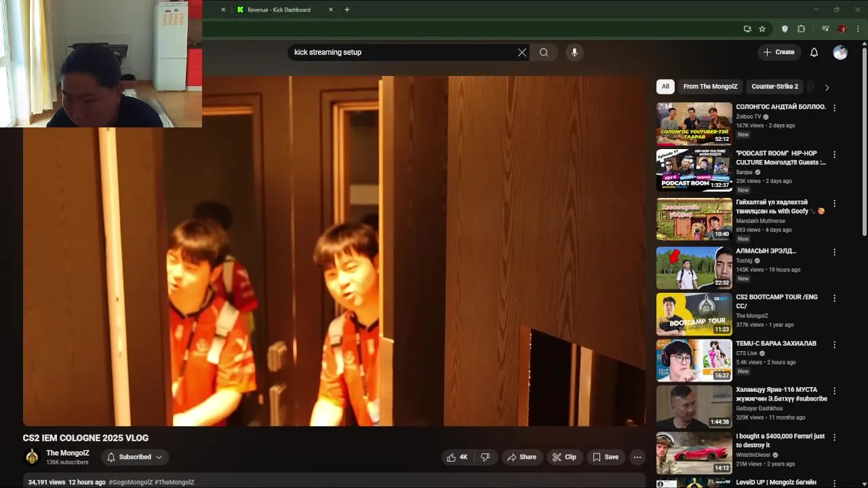Screen dimensions: 868x488
Task: Open a new browser tab
Action: (347, 9)
